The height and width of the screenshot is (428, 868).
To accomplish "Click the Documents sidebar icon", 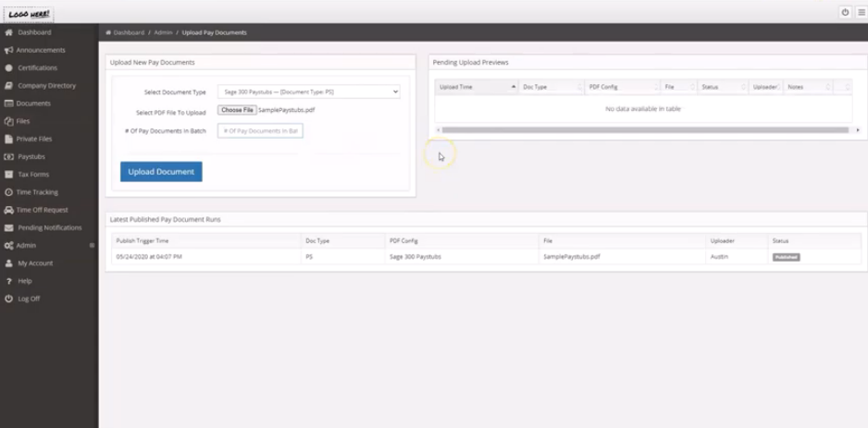I will tap(8, 104).
